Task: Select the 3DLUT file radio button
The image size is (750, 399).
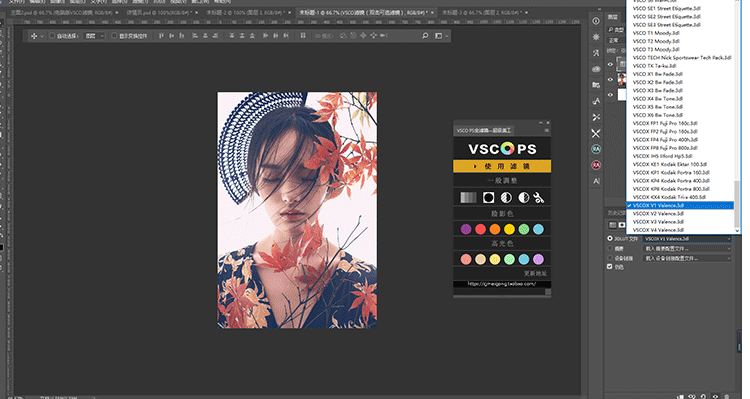Action: point(610,238)
